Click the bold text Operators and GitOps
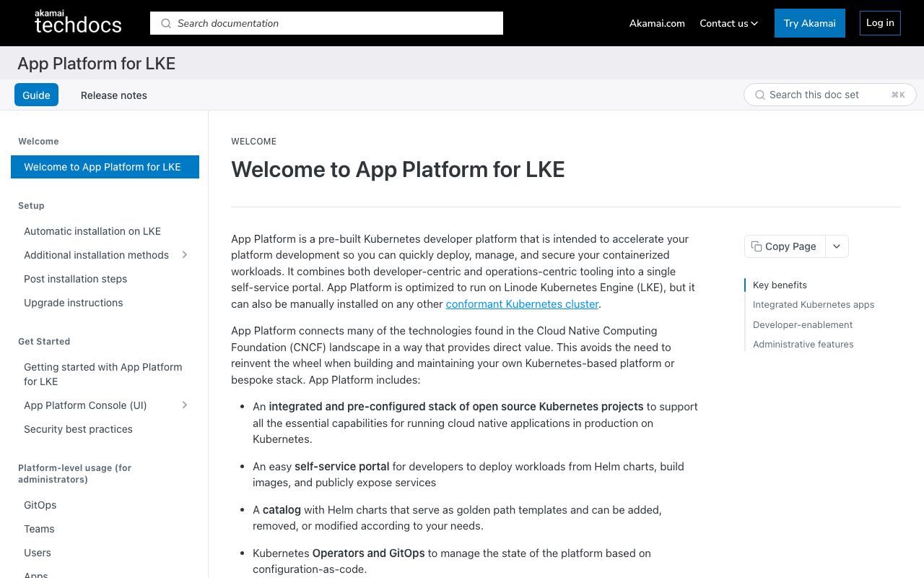The height and width of the screenshot is (578, 924). click(x=369, y=553)
